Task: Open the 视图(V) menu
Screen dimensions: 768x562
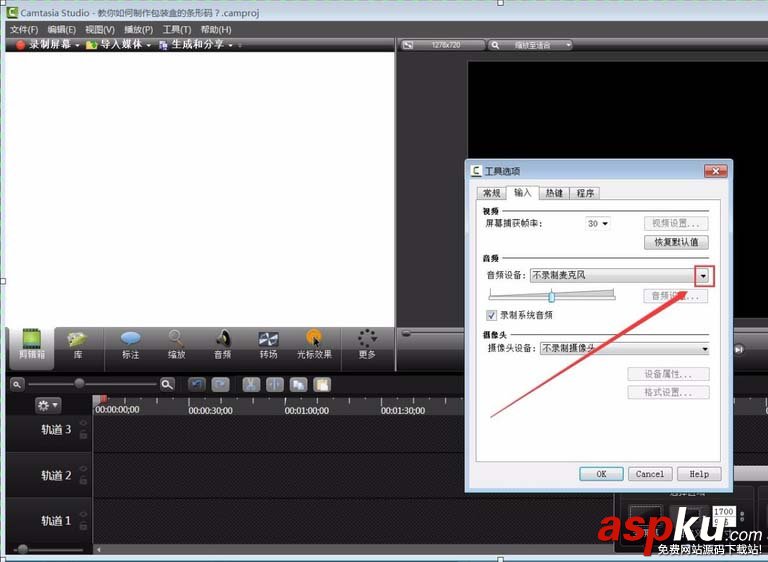Action: [100, 29]
